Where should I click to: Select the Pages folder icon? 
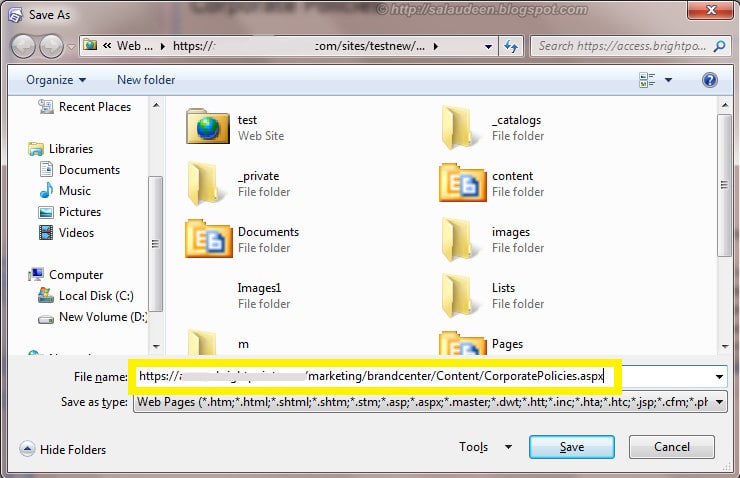[x=462, y=343]
